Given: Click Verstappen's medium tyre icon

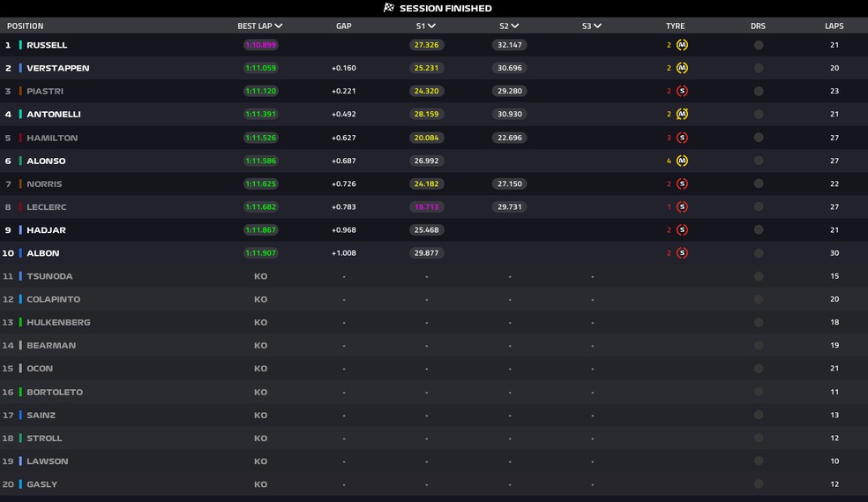Looking at the screenshot, I should [x=682, y=68].
